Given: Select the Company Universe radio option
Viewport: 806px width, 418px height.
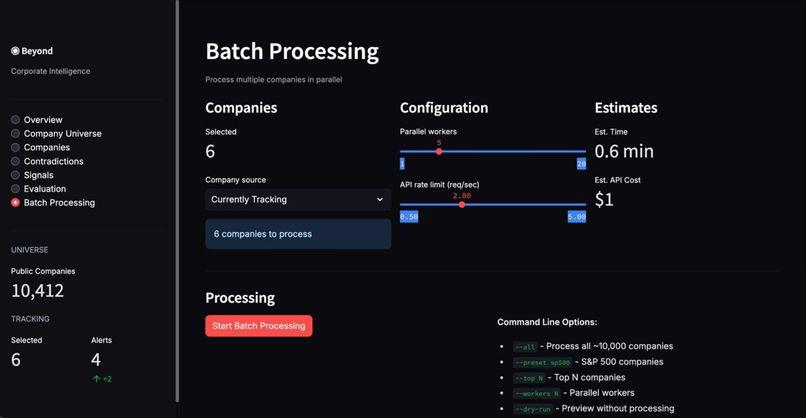Looking at the screenshot, I should click(15, 134).
